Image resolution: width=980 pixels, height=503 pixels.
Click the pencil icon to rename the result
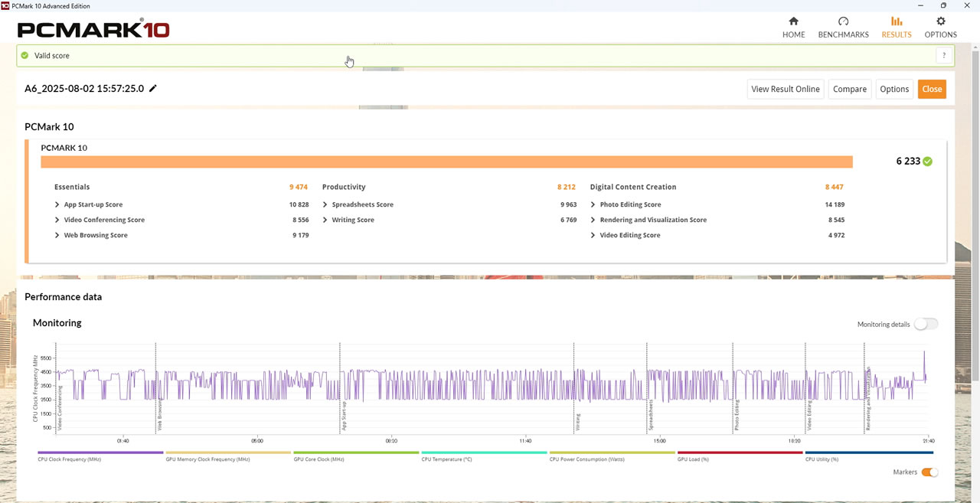pos(153,89)
